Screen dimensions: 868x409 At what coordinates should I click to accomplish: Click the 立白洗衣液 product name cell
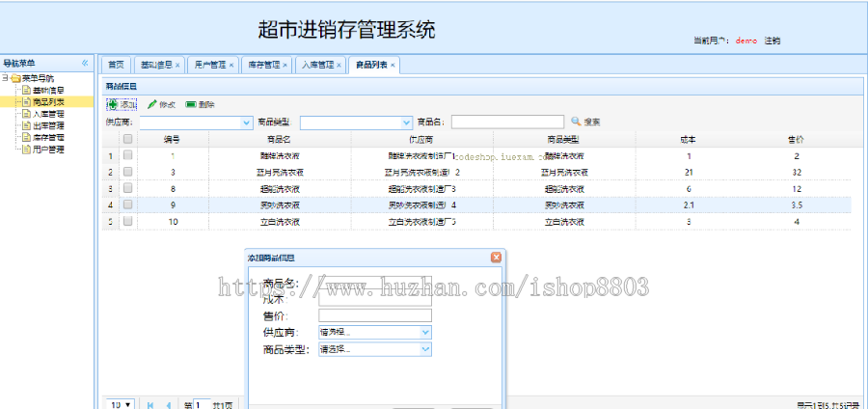point(280,221)
